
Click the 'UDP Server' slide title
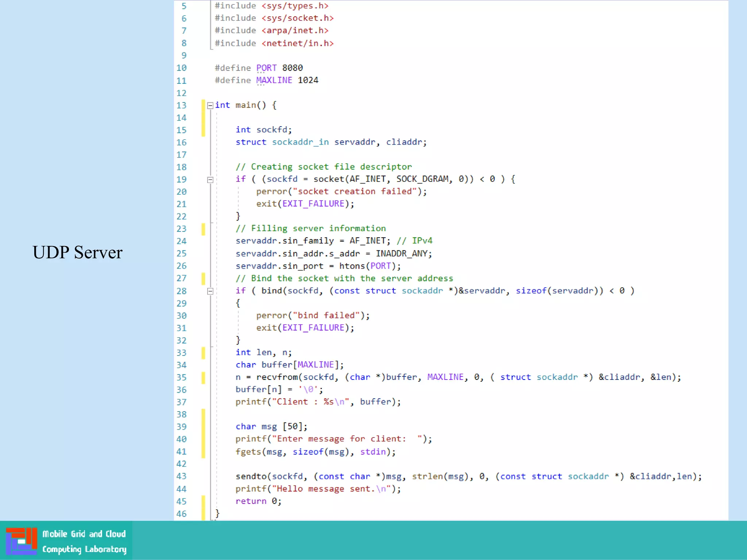tap(77, 252)
